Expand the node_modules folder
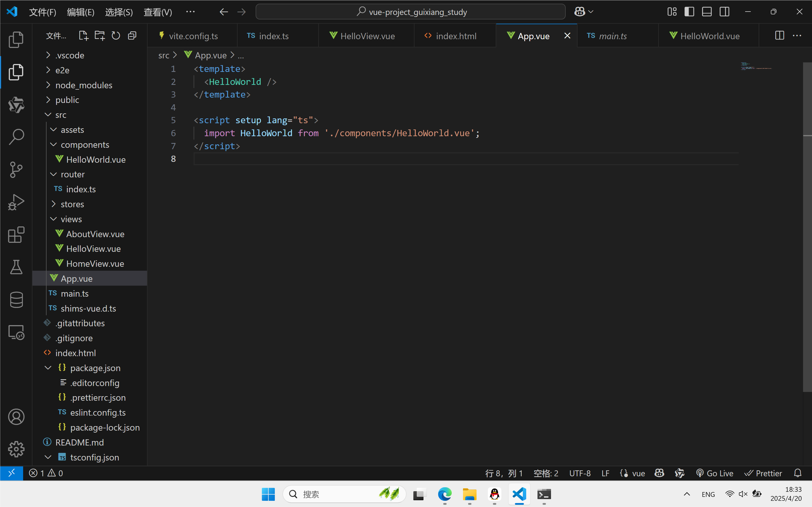This screenshot has width=812, height=507. pyautogui.click(x=84, y=85)
